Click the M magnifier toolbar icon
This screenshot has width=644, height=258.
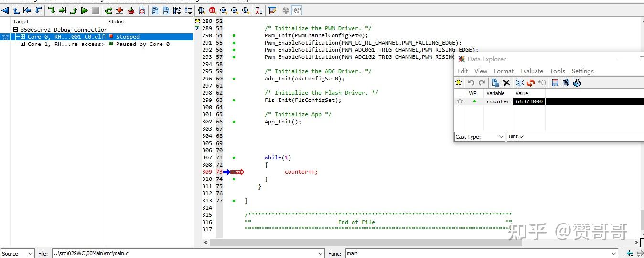(224, 11)
